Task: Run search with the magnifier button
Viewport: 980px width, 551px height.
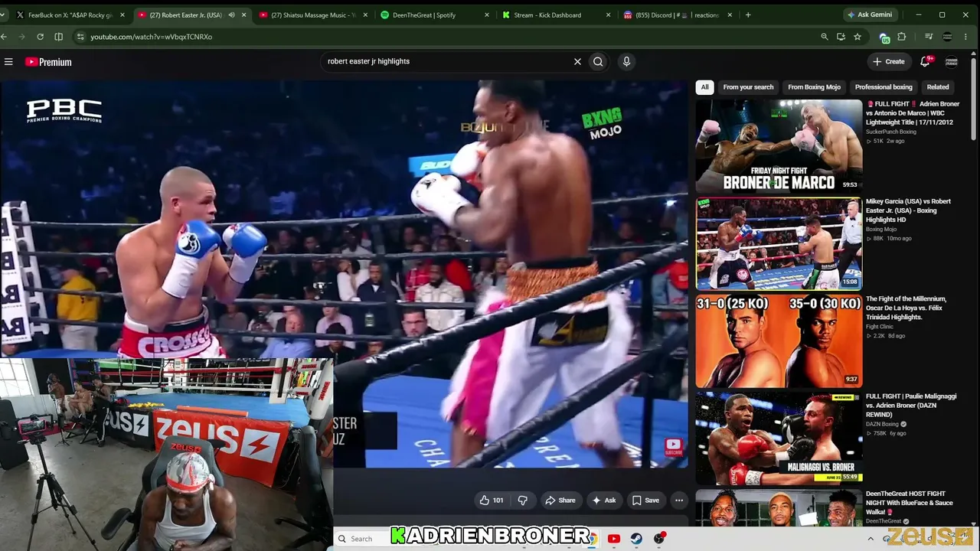Action: pyautogui.click(x=598, y=61)
